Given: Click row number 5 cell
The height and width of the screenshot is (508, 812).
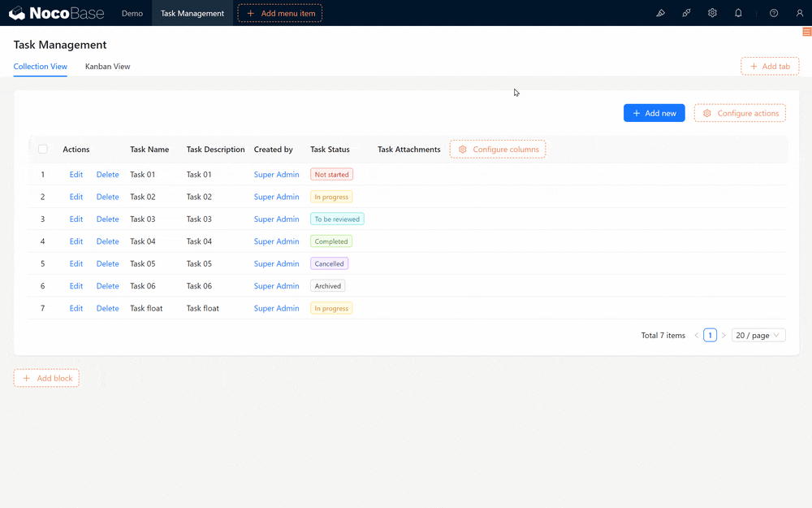Looking at the screenshot, I should coord(42,264).
